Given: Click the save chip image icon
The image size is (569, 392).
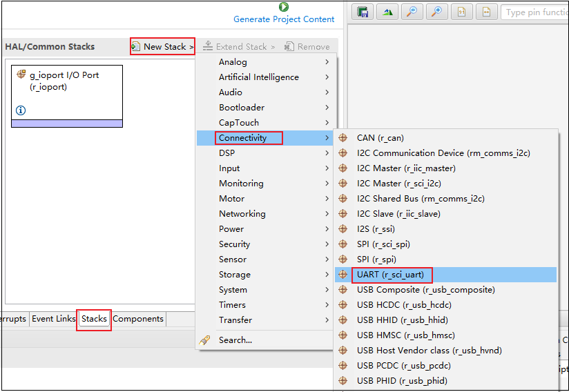Looking at the screenshot, I should pos(363,12).
